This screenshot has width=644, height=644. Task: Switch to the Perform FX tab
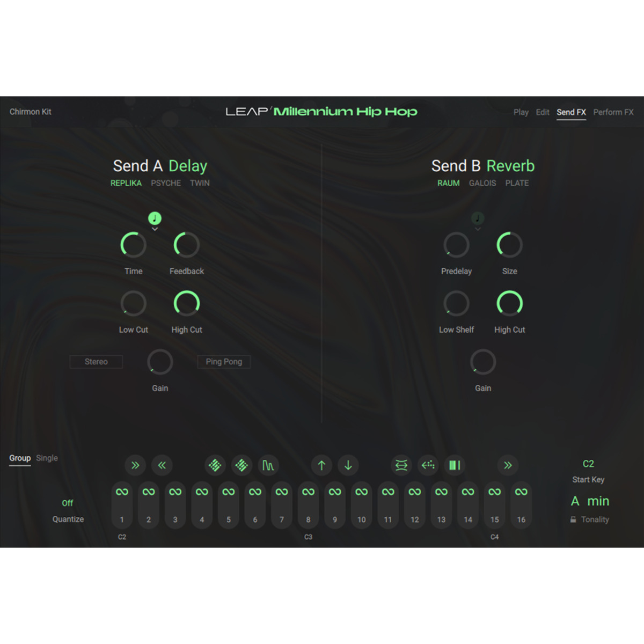point(613,112)
